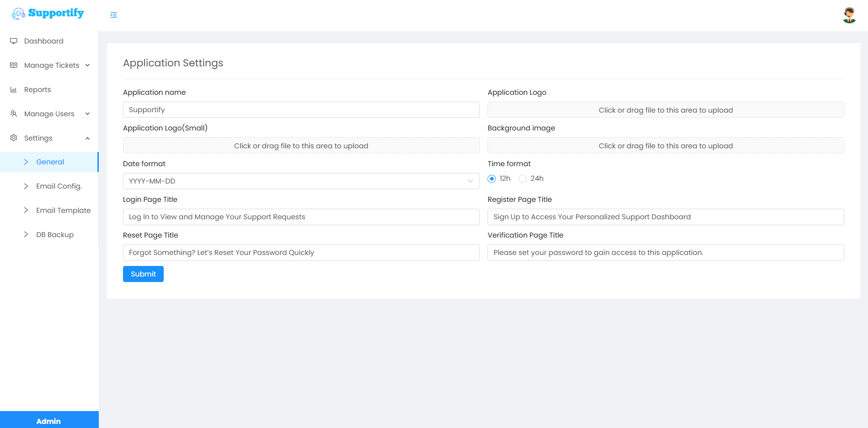
Task: Select the 24h time format
Action: (x=523, y=179)
